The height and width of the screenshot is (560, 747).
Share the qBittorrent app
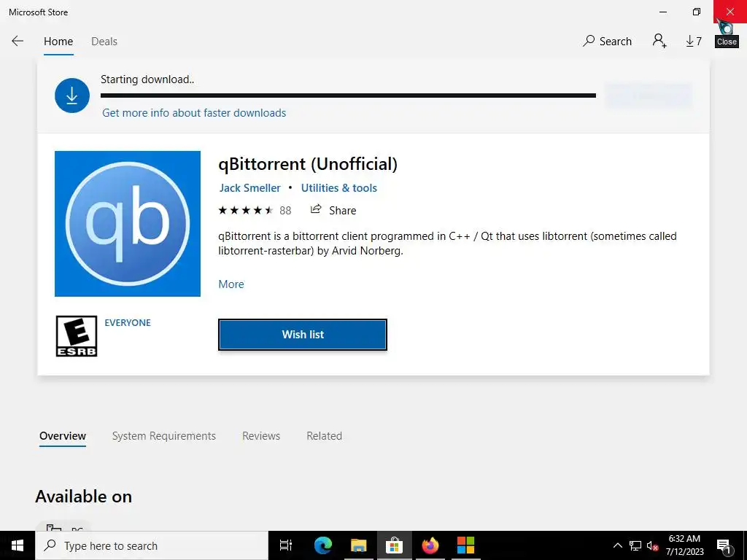coord(333,210)
